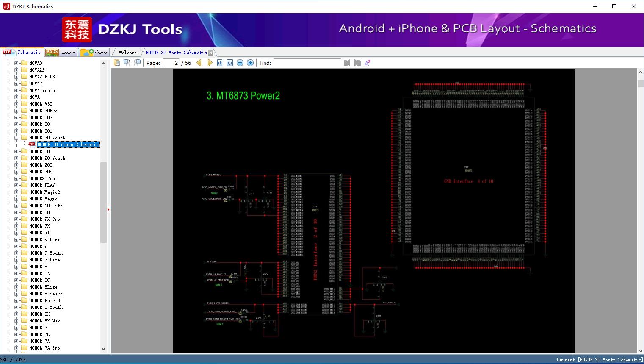The width and height of the screenshot is (644, 364).
Task: Click the find previous icon
Action: pyautogui.click(x=347, y=63)
